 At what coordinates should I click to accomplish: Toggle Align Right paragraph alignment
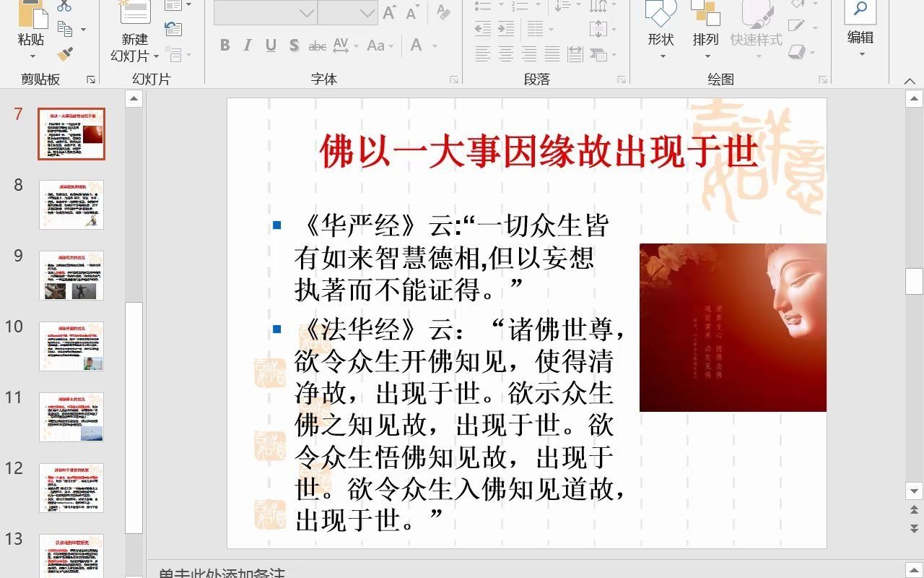(529, 54)
